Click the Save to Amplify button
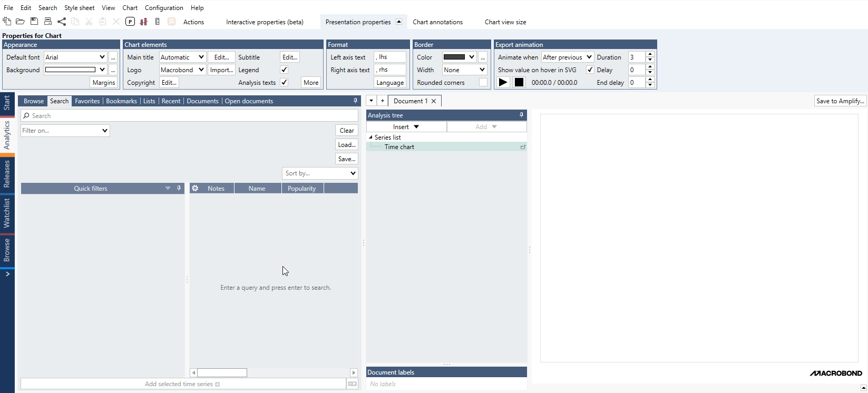Screen dimensions: 868x393 tap(840, 101)
